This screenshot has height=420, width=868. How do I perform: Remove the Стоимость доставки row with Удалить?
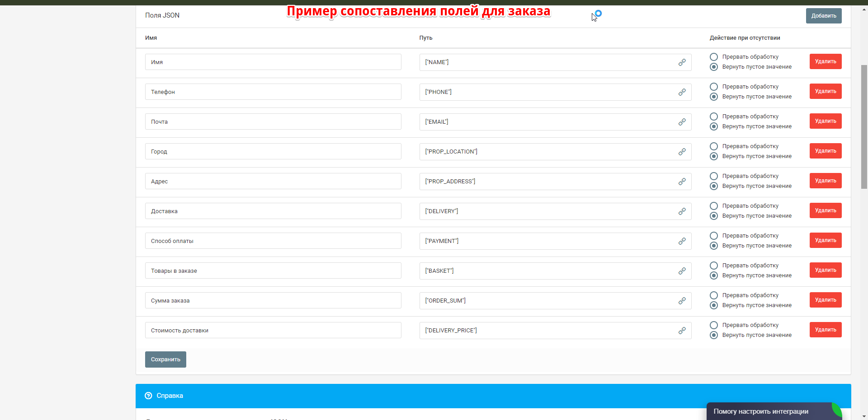tap(825, 330)
